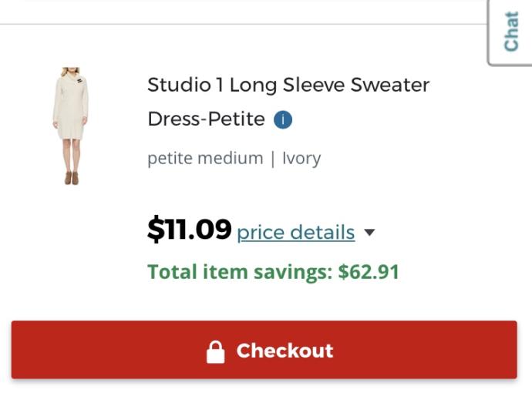Open the Studio 1 Long Sleeve Sweater title
The image size is (532, 393).
(x=288, y=85)
